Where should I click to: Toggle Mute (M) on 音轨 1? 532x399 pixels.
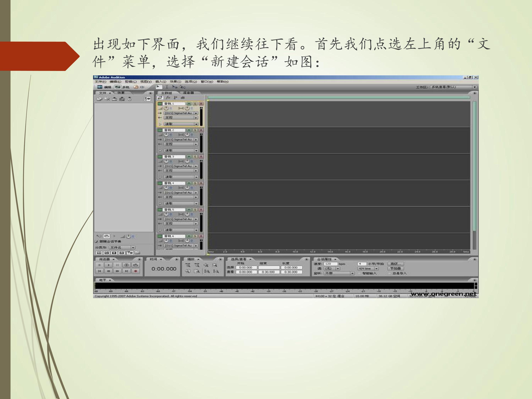(189, 104)
